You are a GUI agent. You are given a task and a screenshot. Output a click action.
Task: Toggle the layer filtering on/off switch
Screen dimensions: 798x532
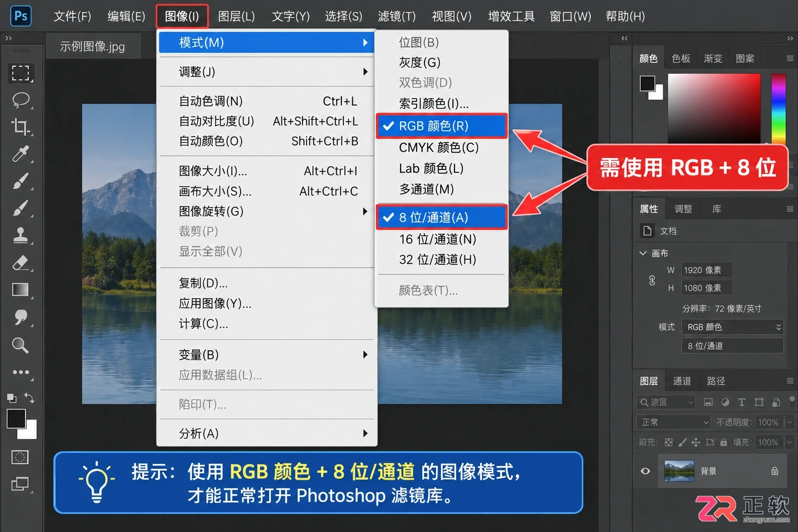pos(792,398)
